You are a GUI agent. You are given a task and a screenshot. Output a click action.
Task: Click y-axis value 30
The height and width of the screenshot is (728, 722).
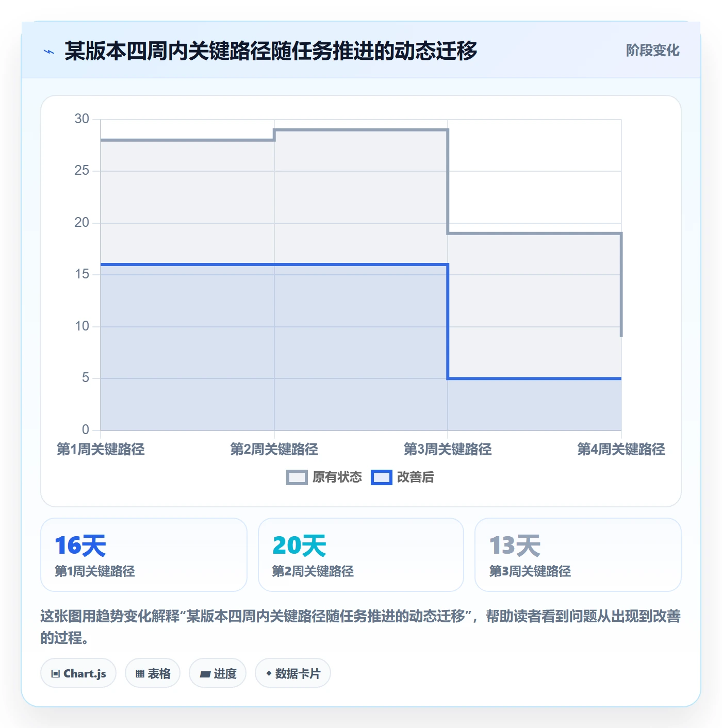[82, 119]
